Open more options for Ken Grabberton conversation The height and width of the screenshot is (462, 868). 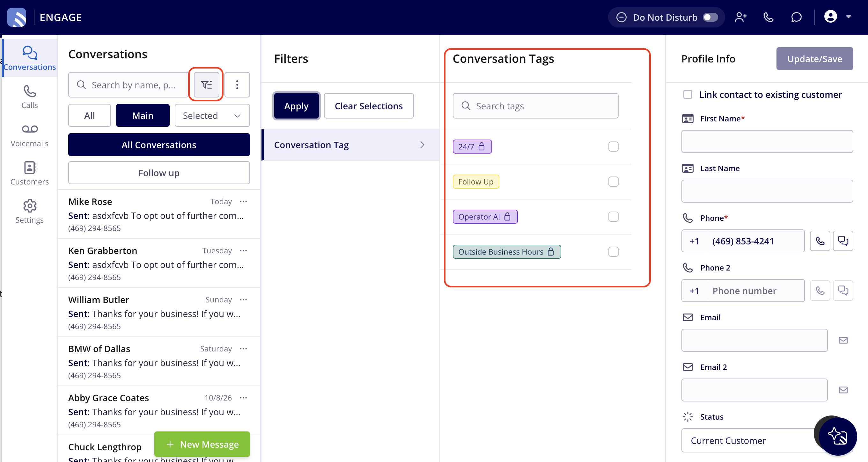[x=243, y=250]
